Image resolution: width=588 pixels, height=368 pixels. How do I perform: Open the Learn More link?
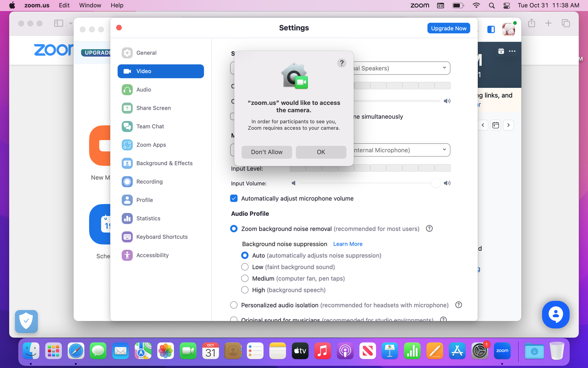[347, 244]
